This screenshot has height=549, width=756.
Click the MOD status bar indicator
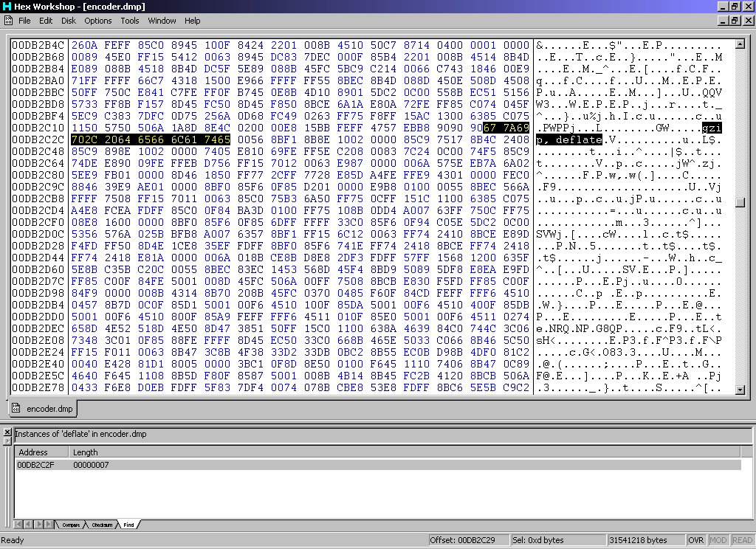pyautogui.click(x=718, y=540)
